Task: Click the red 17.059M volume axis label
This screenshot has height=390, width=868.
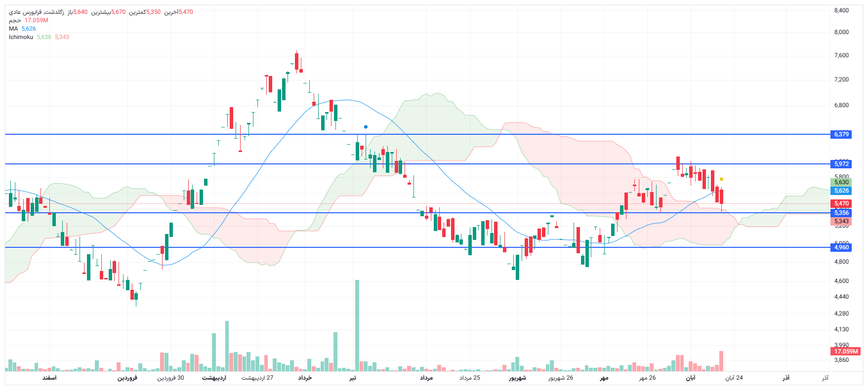Action: (846, 351)
